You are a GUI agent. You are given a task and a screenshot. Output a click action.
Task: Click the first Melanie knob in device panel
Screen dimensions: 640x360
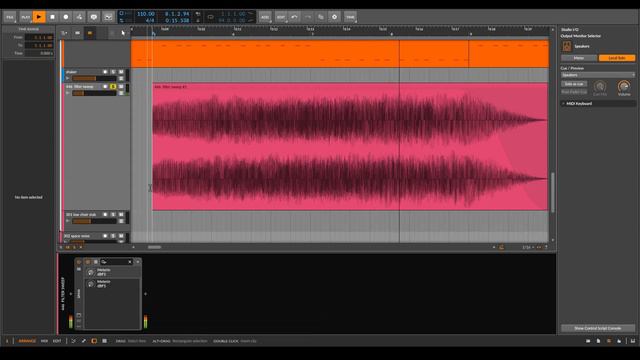(x=91, y=272)
